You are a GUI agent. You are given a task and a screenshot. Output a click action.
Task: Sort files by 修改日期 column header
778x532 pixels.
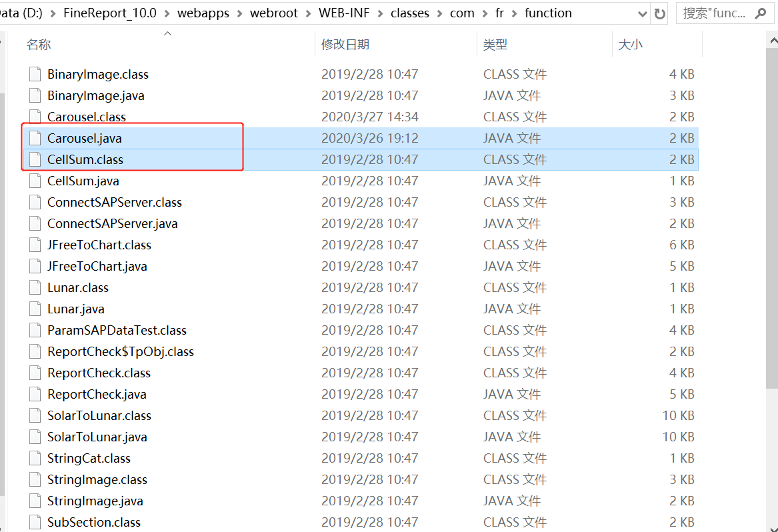coord(345,45)
